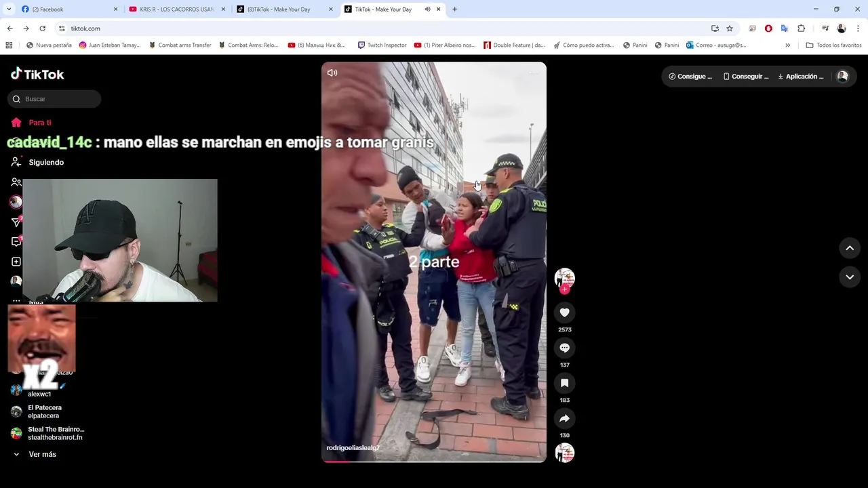Expand Ver más in sidebar
This screenshot has width=868, height=488.
(x=34, y=454)
